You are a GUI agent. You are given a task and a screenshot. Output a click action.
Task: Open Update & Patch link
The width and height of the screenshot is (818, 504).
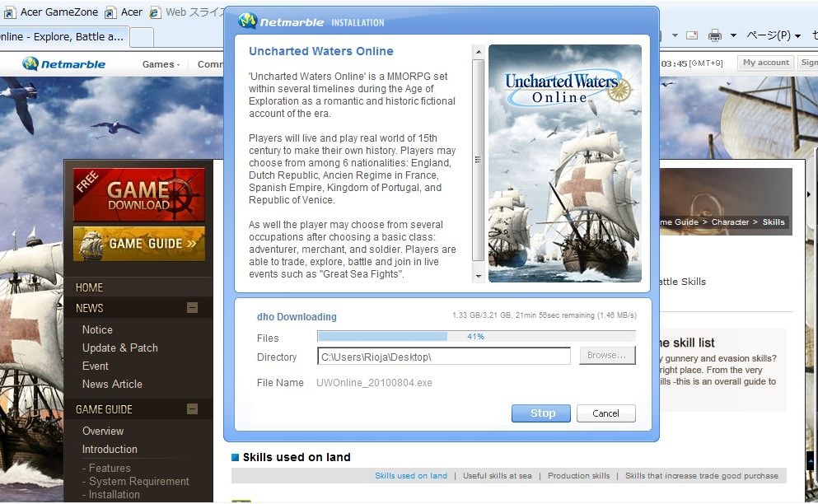tap(120, 348)
